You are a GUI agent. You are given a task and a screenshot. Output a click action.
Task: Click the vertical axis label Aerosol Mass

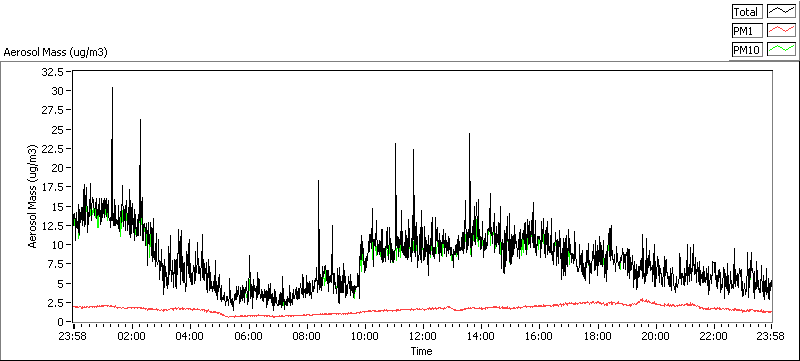coord(33,197)
